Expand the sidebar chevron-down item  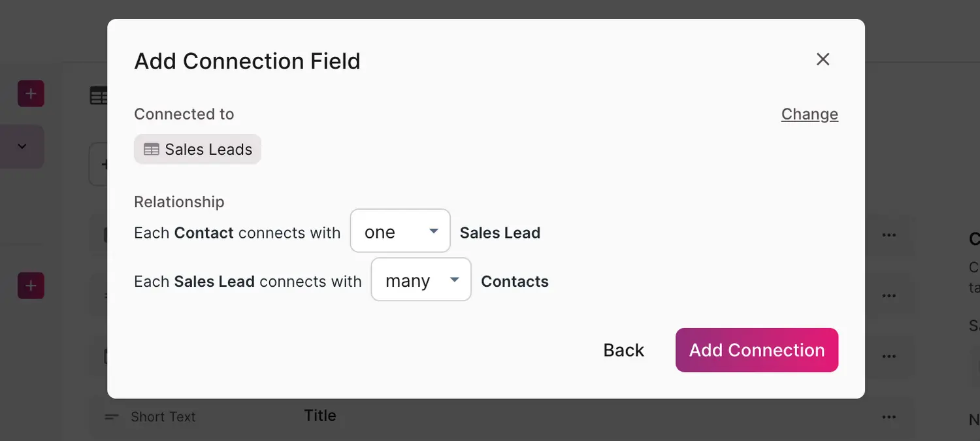(x=22, y=146)
